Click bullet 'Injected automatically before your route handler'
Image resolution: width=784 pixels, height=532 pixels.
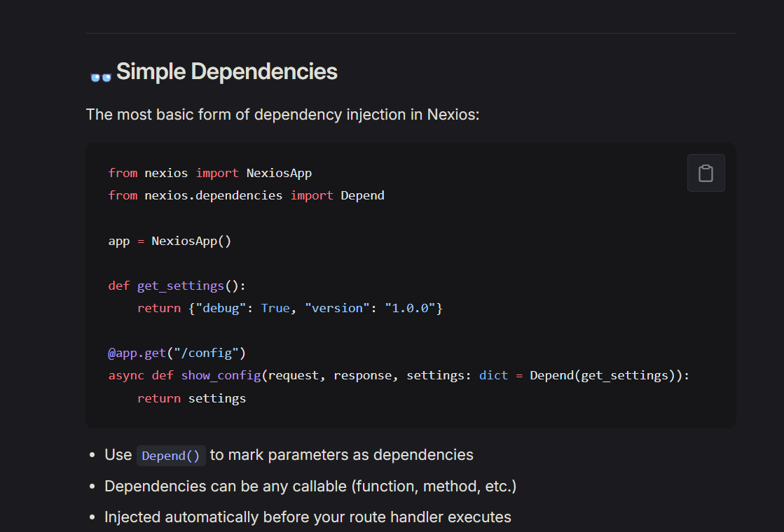click(308, 517)
